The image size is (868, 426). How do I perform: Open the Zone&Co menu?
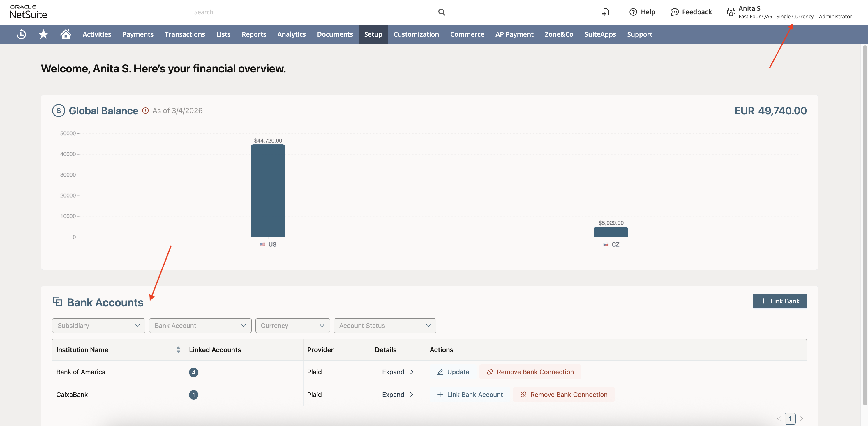coord(559,34)
